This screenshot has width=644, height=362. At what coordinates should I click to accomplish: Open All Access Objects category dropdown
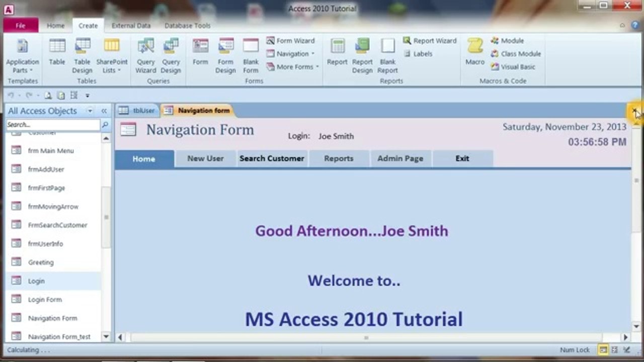[90, 111]
